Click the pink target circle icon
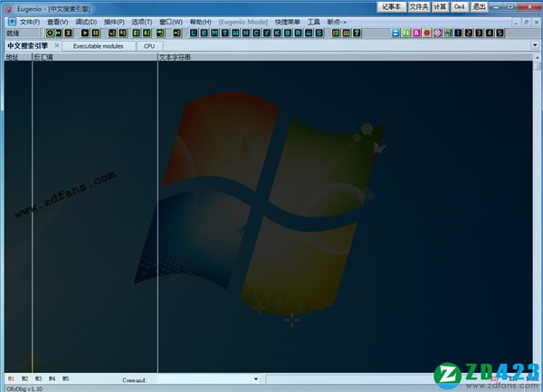The height and width of the screenshot is (392, 543). click(x=437, y=33)
